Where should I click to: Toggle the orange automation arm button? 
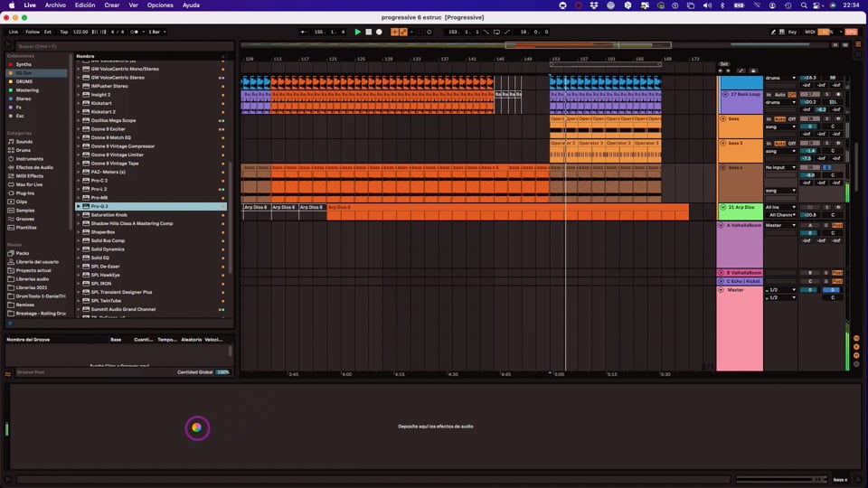[403, 33]
